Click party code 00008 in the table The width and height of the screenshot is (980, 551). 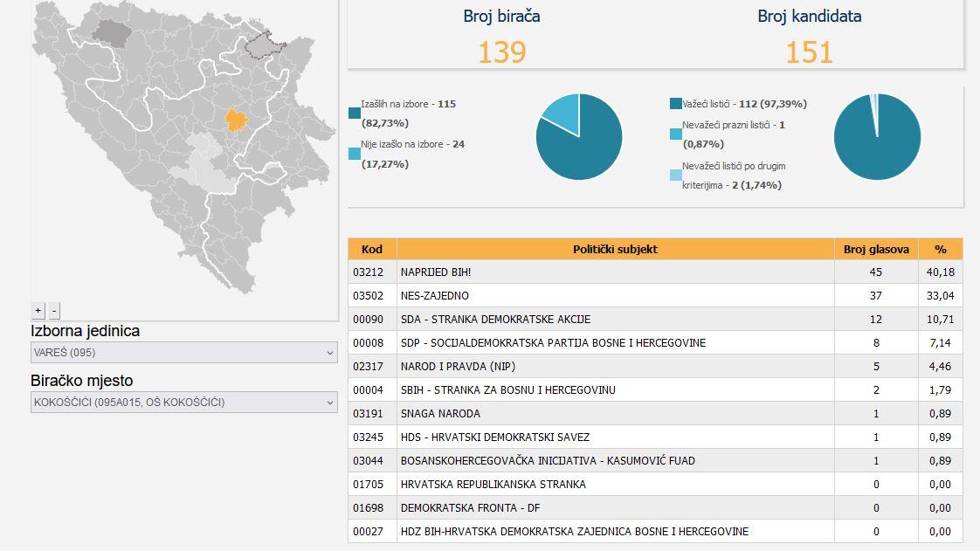click(x=368, y=343)
